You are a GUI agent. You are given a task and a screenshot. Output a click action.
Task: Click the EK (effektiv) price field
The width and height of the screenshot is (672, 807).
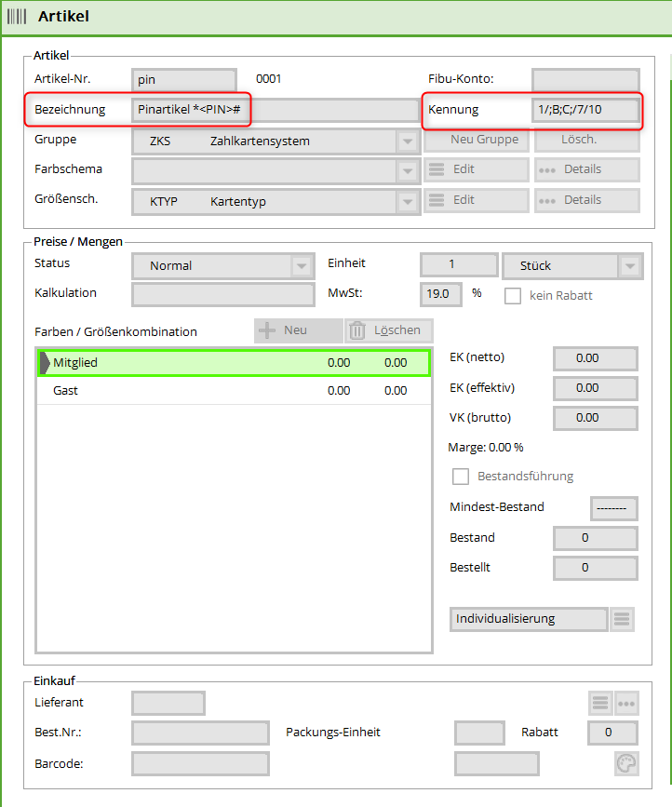click(x=596, y=388)
